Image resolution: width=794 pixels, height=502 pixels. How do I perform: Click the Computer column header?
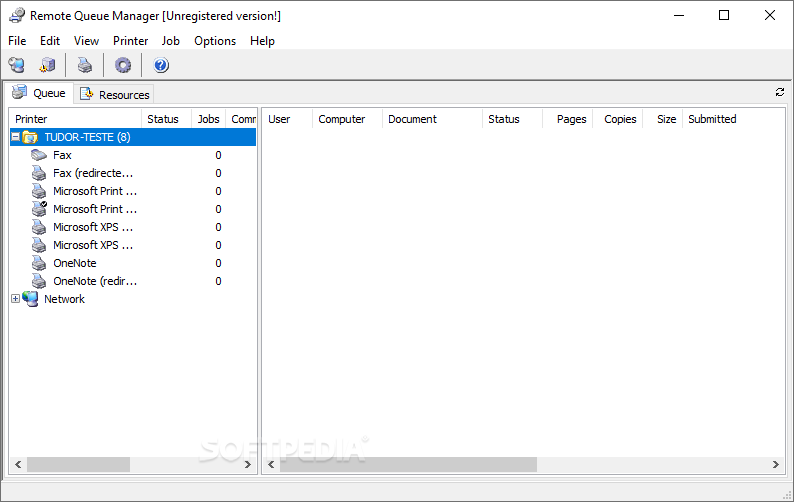[x=347, y=119]
